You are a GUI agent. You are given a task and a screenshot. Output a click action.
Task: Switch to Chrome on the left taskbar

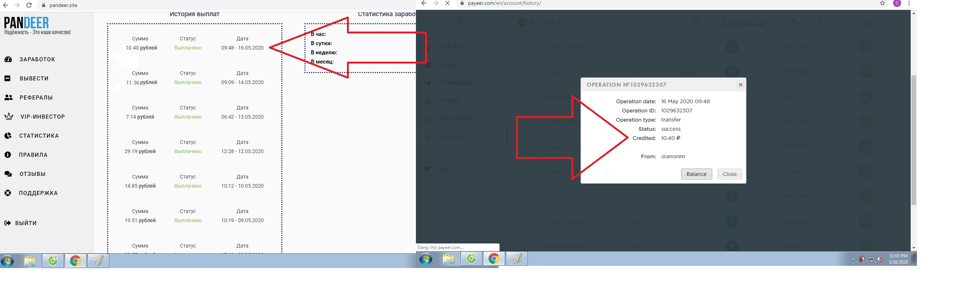(x=75, y=261)
